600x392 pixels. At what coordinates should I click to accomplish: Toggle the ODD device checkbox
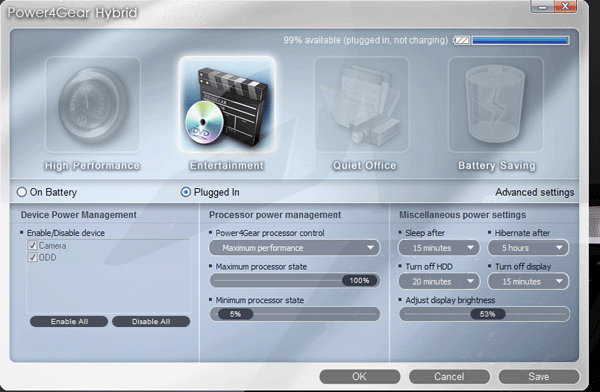tap(33, 257)
